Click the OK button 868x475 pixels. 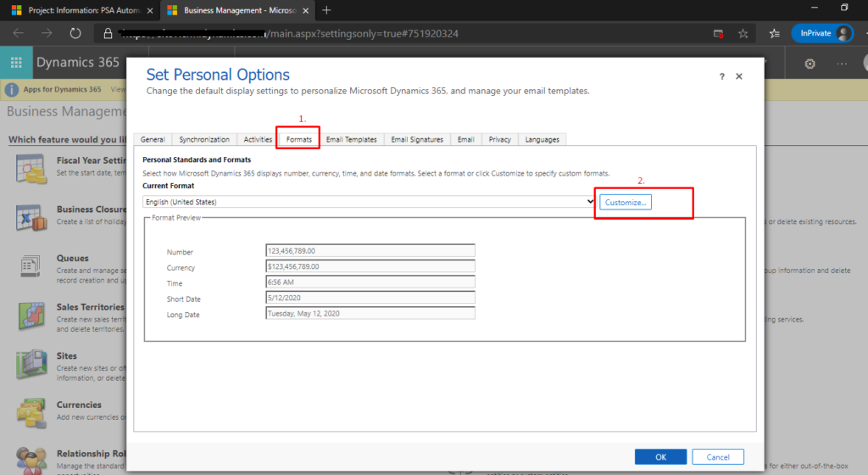pyautogui.click(x=660, y=456)
